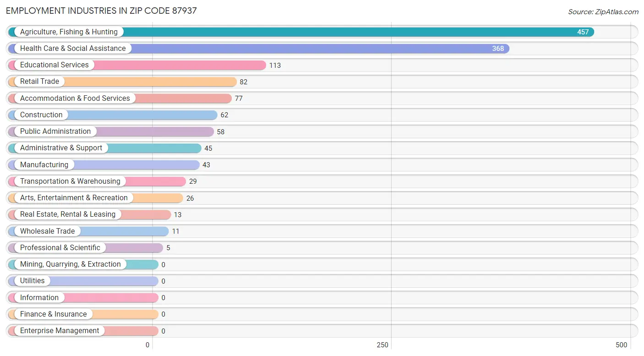Image resolution: width=644 pixels, height=356 pixels.
Task: Click the Arts, Entertainment & Recreation label
Action: pyautogui.click(x=74, y=198)
